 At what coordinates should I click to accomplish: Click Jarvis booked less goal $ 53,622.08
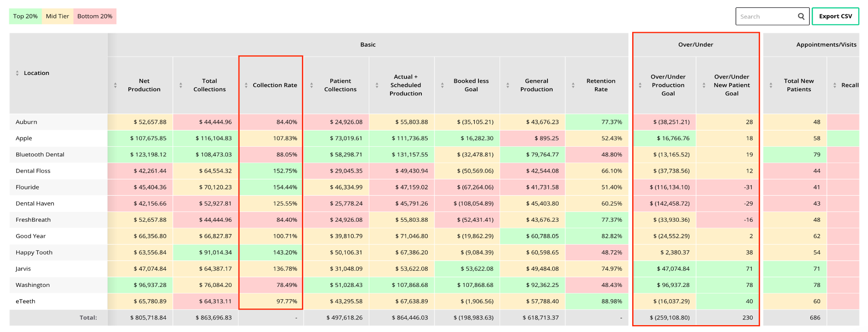pyautogui.click(x=467, y=269)
